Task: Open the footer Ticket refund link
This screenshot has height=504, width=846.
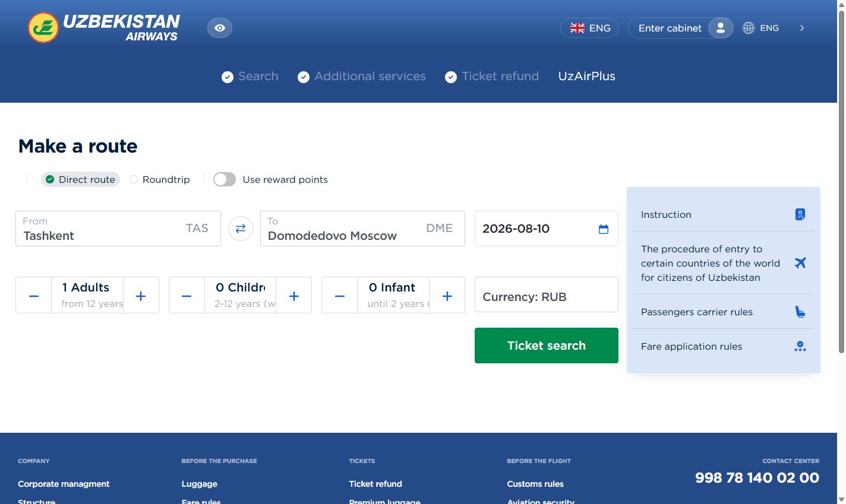Action: (375, 484)
